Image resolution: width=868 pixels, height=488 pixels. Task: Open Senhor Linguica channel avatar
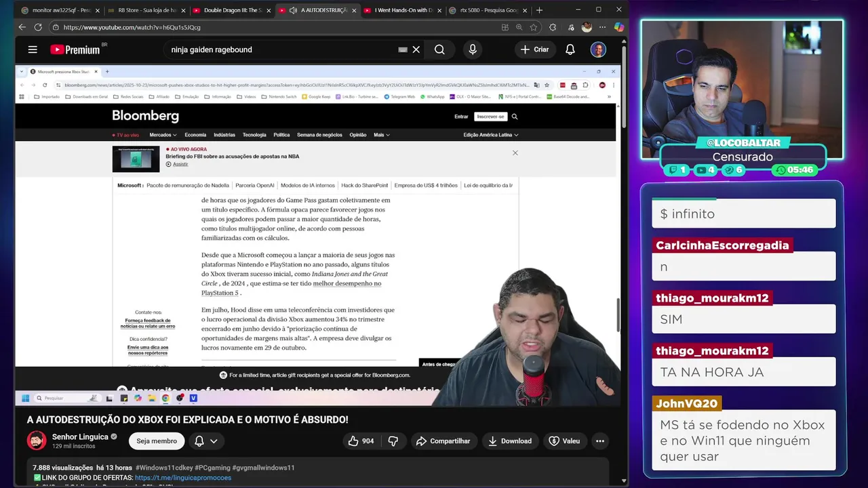point(37,441)
